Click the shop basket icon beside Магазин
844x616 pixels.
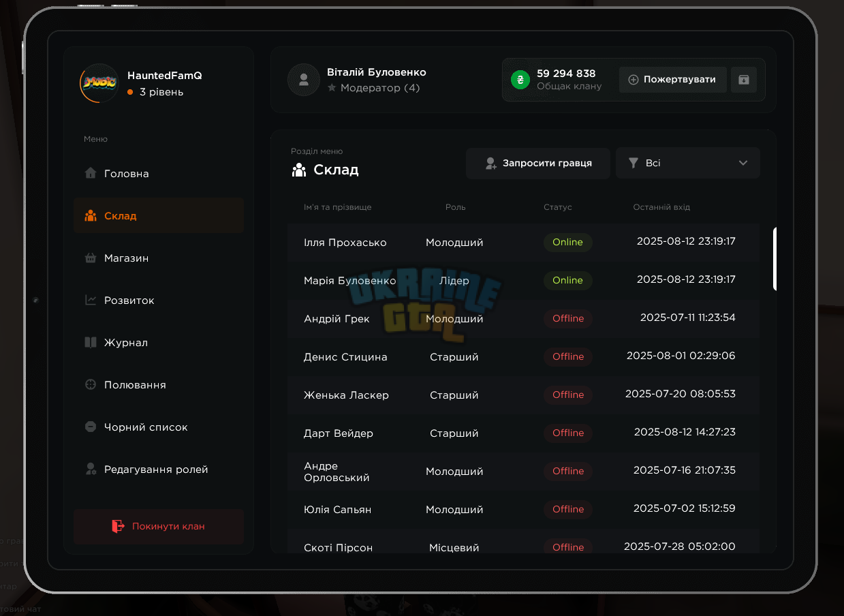coord(90,258)
